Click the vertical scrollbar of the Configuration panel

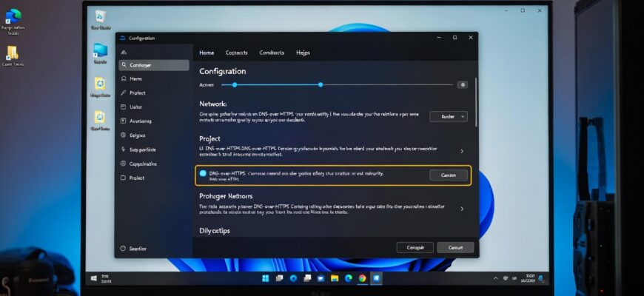pos(476,103)
